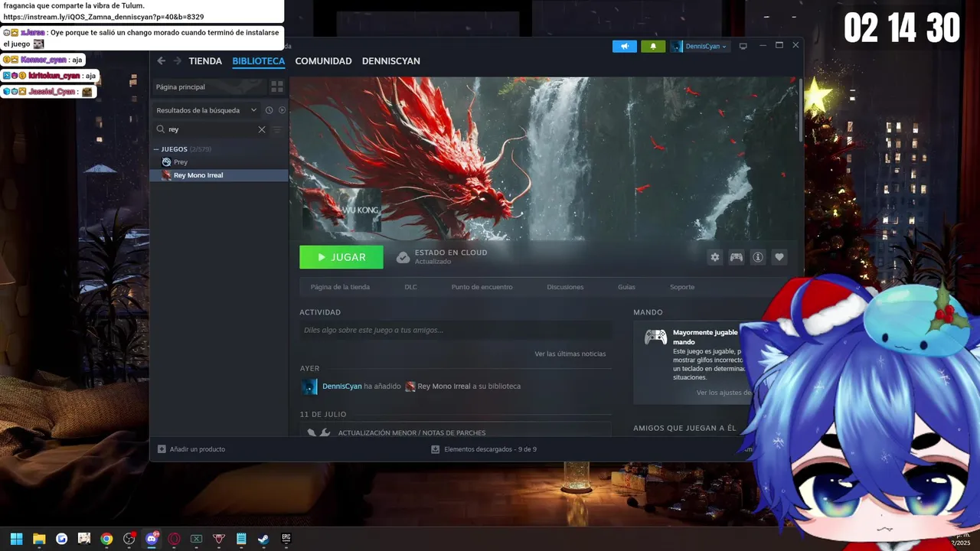Open the red winged M taskbar app
The width and height of the screenshot is (980, 551).
(x=219, y=539)
